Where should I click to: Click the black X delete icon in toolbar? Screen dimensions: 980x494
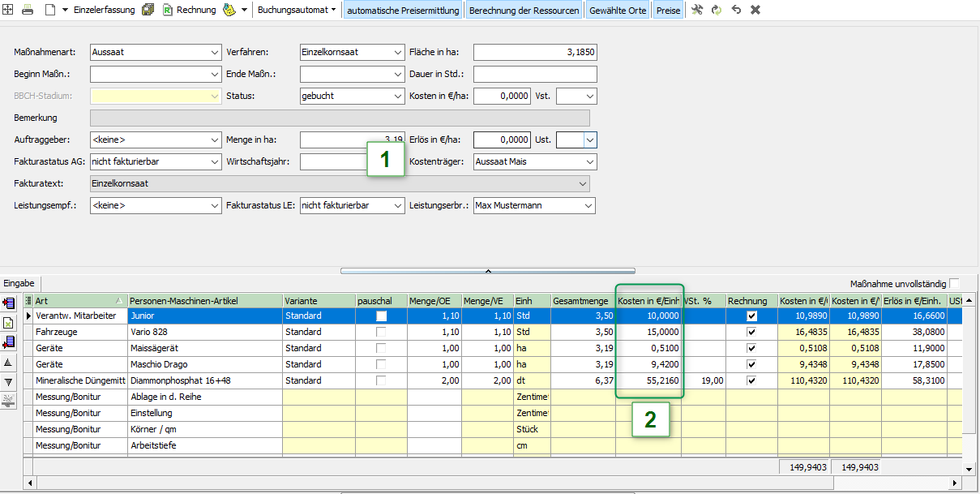click(755, 10)
